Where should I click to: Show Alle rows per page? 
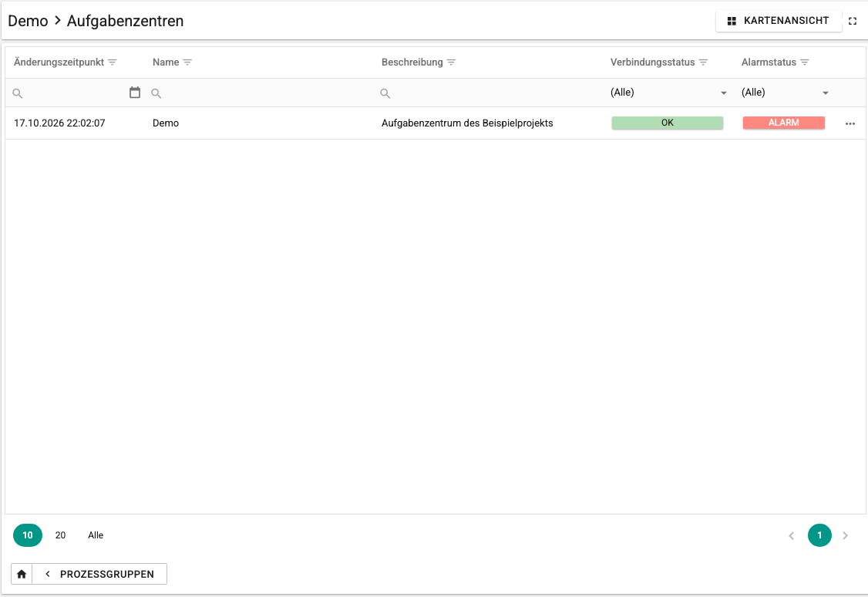pyautogui.click(x=96, y=535)
